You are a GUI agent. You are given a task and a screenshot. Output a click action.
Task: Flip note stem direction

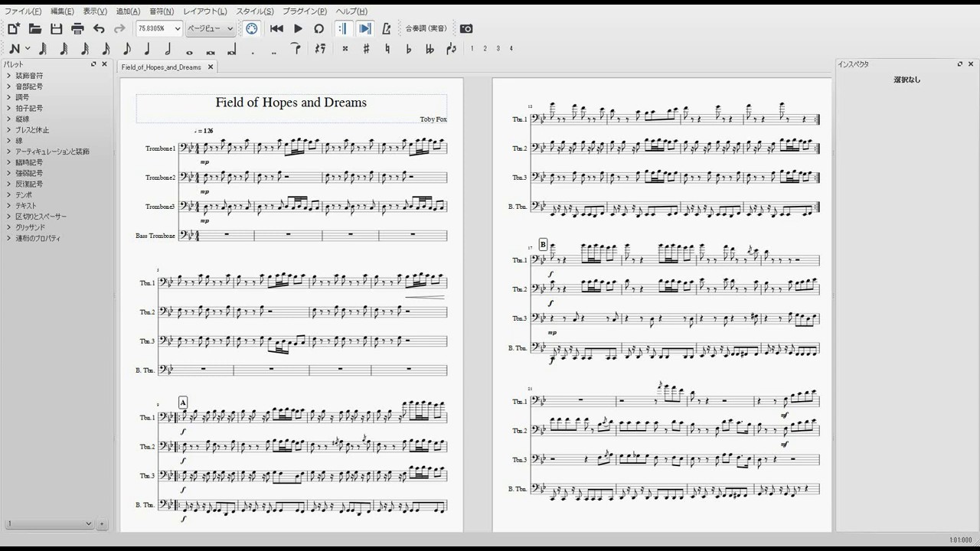[x=451, y=49]
